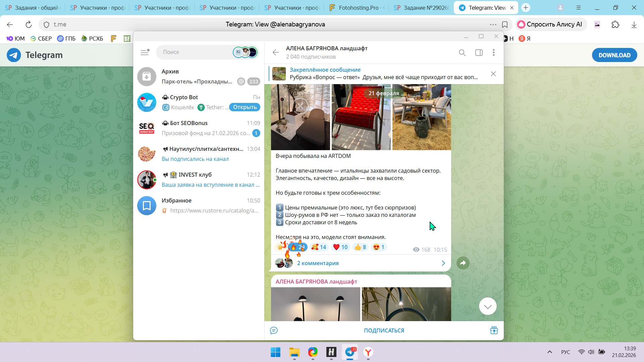Open channel three-dot options menu
This screenshot has width=644, height=362.
(x=493, y=53)
